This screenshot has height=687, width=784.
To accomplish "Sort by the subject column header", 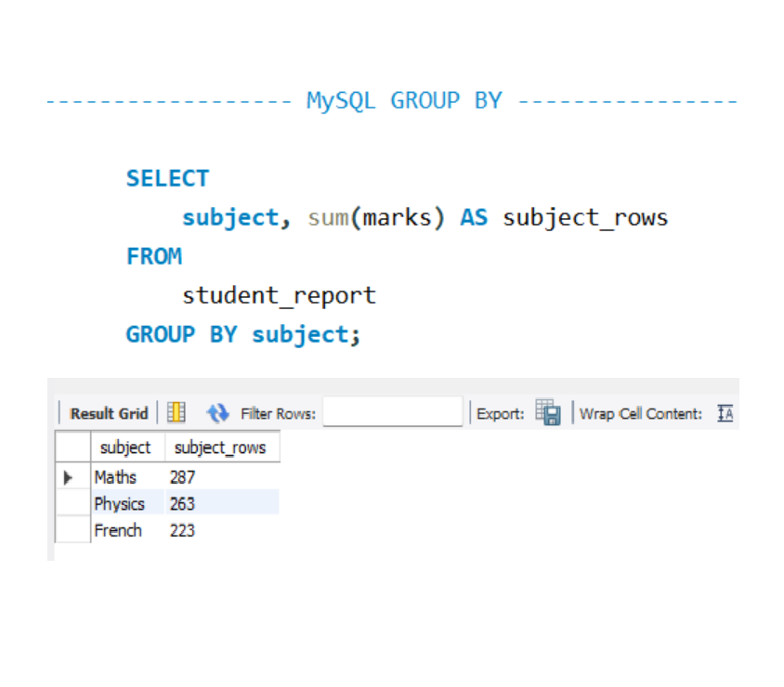I will (125, 447).
